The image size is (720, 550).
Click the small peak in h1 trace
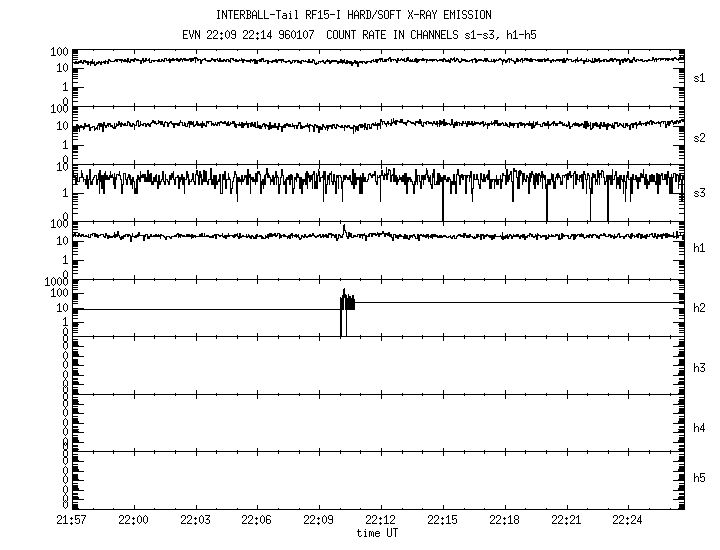(344, 229)
